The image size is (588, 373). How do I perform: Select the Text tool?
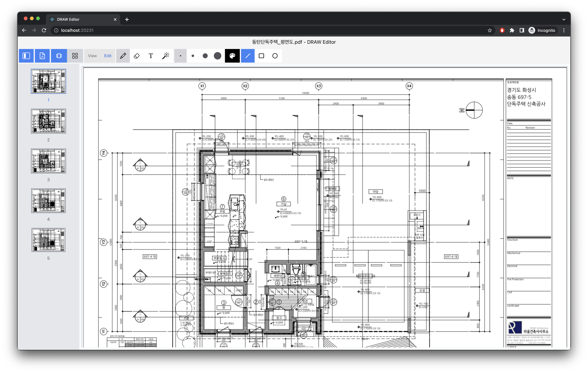(x=151, y=56)
